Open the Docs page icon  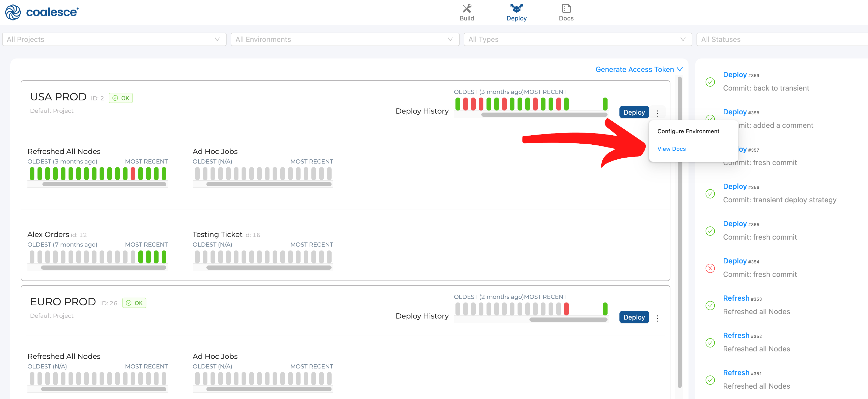[x=566, y=9]
